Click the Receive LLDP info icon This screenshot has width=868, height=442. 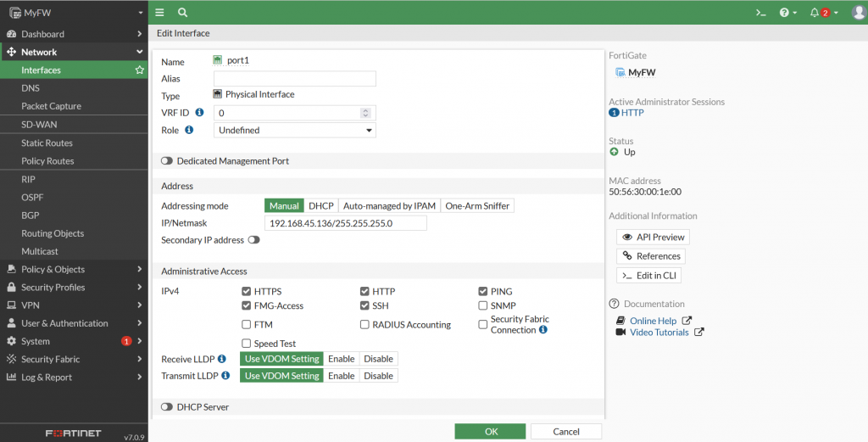click(x=222, y=359)
